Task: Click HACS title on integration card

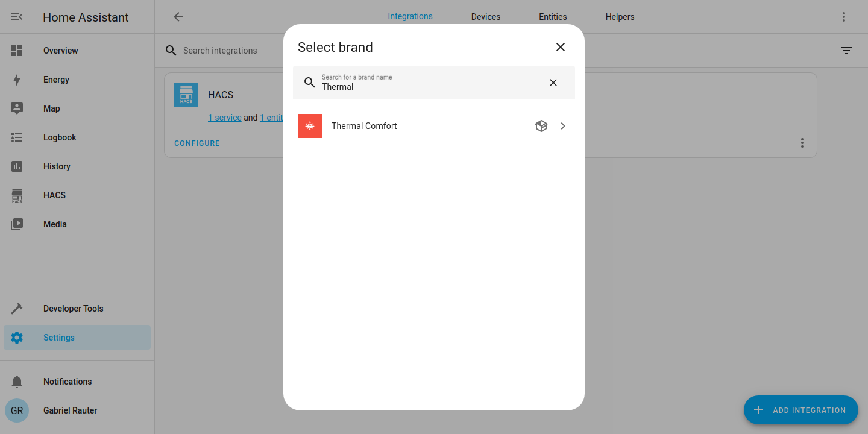Action: [x=221, y=95]
